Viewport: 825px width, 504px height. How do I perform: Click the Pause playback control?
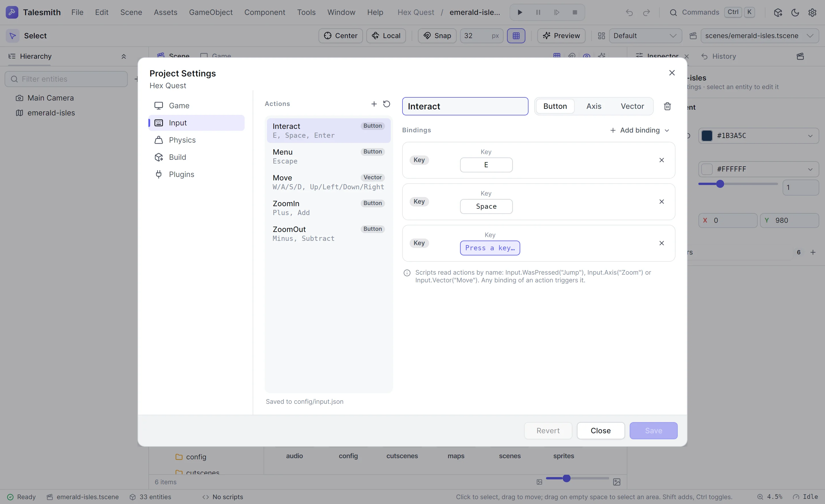point(538,12)
